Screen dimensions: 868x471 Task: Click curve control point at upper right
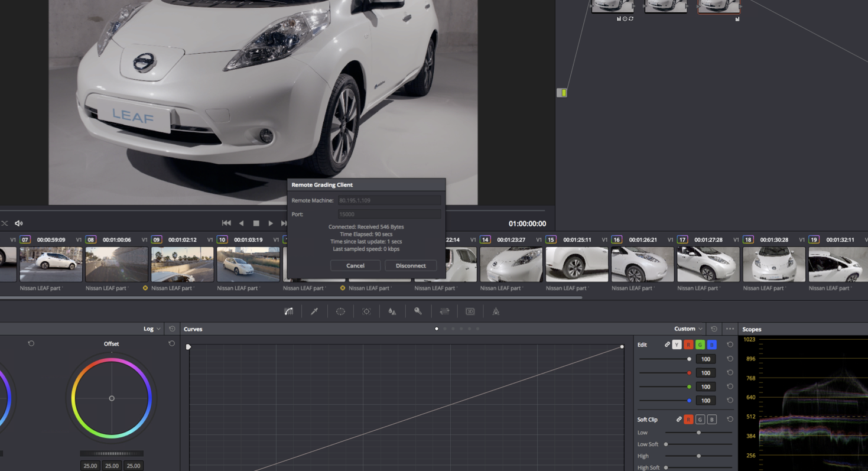pyautogui.click(x=622, y=347)
